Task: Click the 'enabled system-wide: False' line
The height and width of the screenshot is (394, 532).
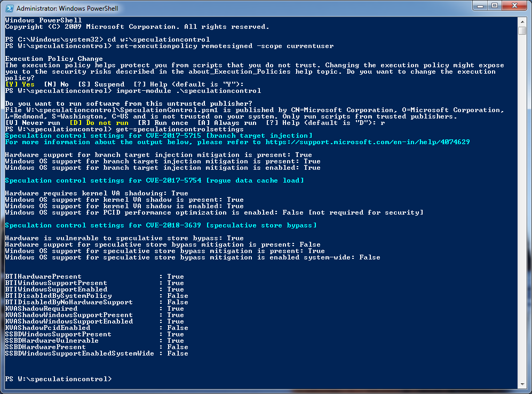Action: pyautogui.click(x=193, y=257)
